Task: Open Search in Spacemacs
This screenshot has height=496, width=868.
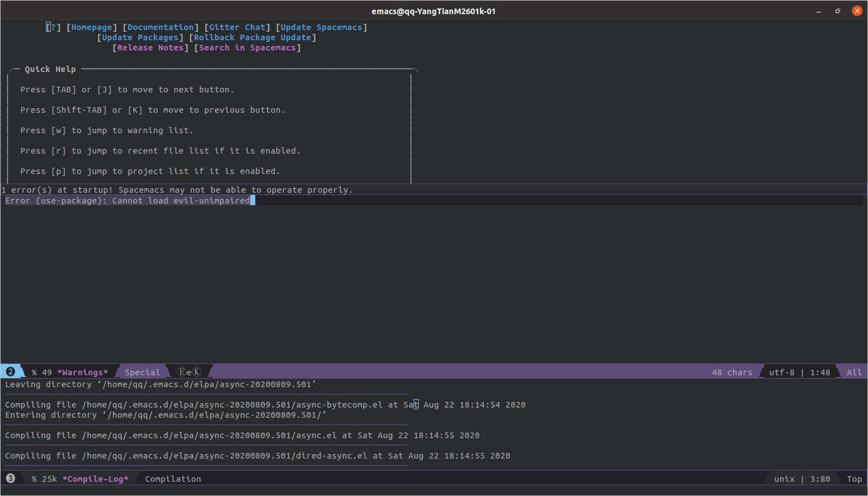Action: [x=247, y=48]
